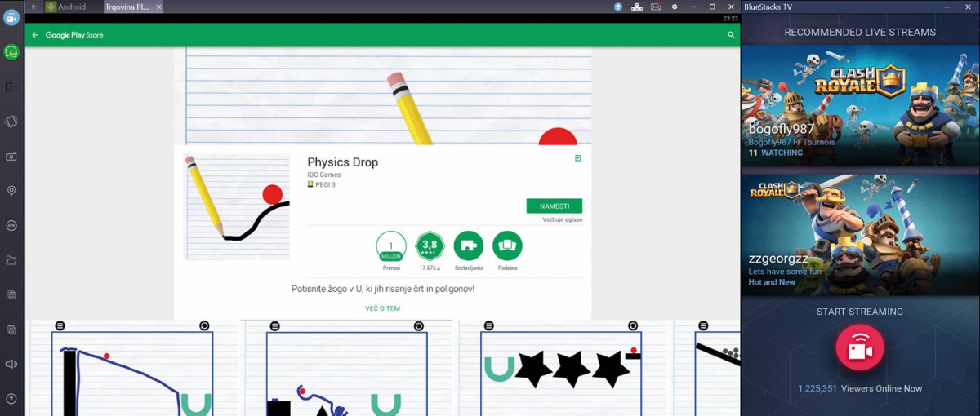Switch to the Trgovina Play tab
This screenshot has width=980, height=416.
pos(127,7)
